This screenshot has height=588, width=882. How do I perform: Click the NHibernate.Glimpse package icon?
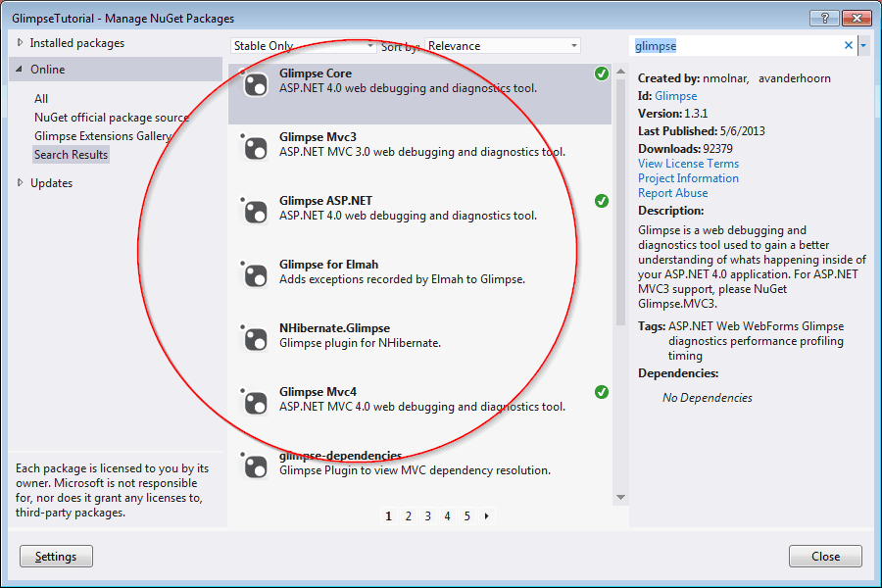tap(256, 339)
